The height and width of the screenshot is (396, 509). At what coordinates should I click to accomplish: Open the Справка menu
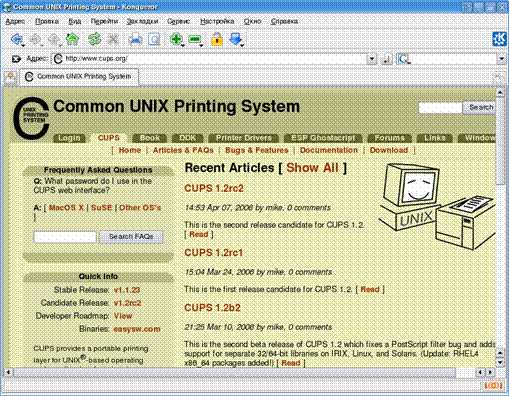pos(284,21)
